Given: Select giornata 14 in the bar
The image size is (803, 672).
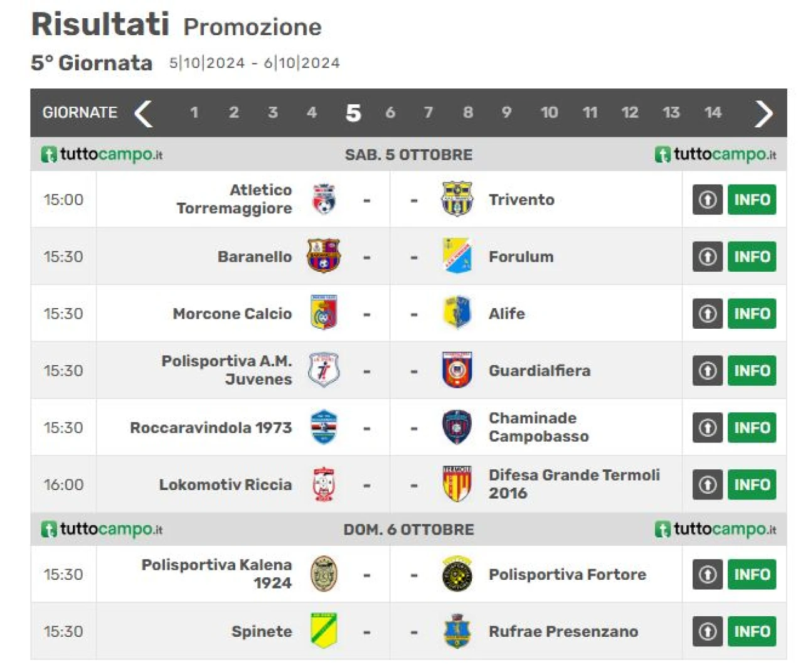Looking at the screenshot, I should (x=713, y=113).
